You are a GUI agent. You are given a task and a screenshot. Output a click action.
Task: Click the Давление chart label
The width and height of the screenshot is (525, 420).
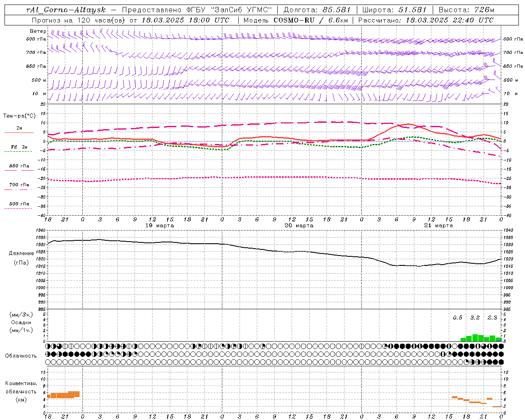(x=21, y=253)
